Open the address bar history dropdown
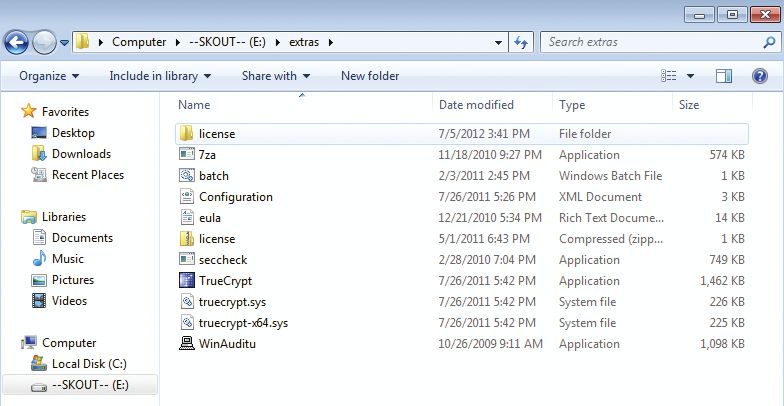This screenshot has height=406, width=784. [x=498, y=42]
